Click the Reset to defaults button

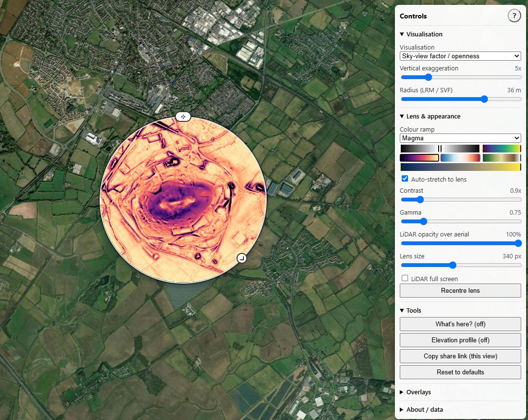[x=460, y=372]
